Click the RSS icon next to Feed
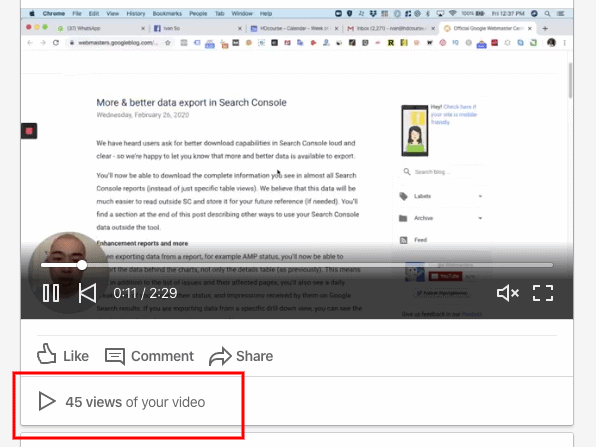Viewport: 596px width, 447px height. pyautogui.click(x=404, y=240)
